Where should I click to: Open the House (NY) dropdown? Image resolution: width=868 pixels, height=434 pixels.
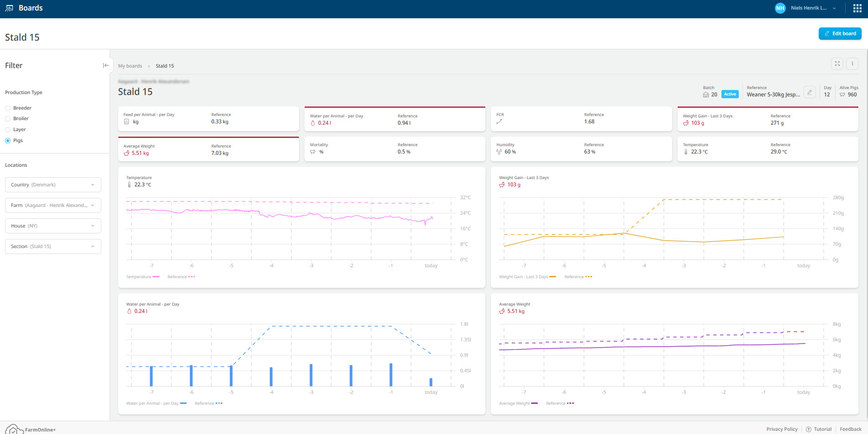[x=53, y=226]
